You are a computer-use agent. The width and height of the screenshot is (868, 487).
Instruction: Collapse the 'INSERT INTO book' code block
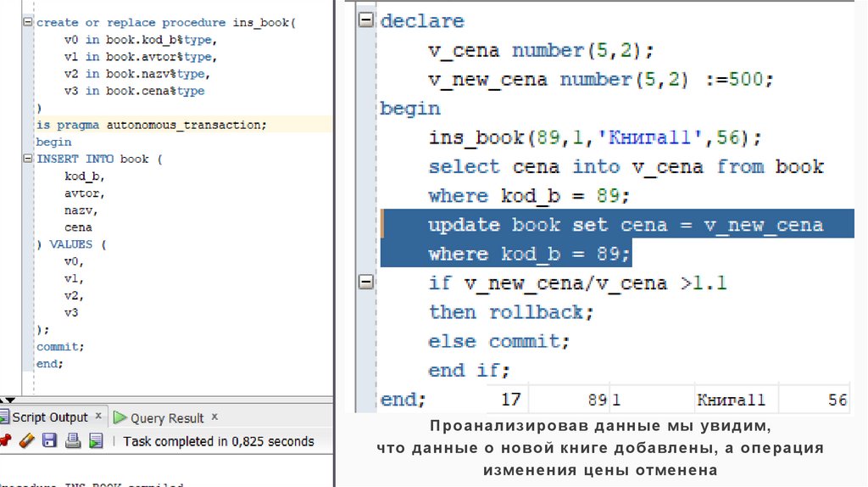(x=27, y=159)
